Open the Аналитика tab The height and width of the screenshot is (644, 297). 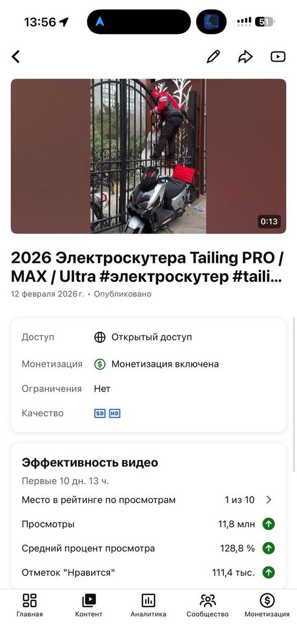point(148,606)
